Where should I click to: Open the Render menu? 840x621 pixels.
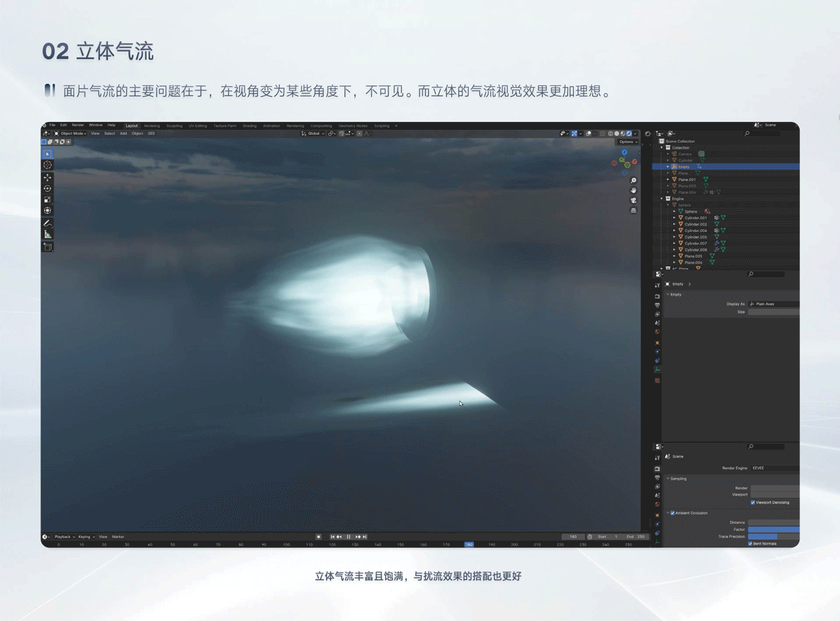78,125
